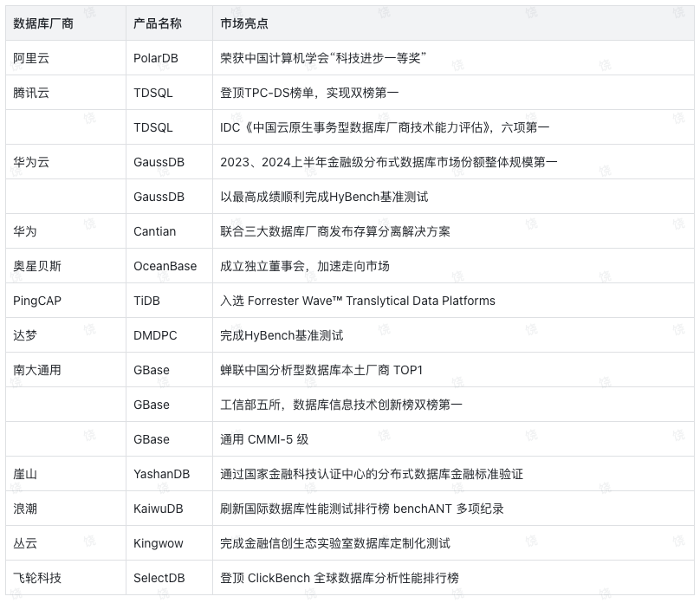This screenshot has width=700, height=603.
Task: Click TDSQL in the IDC evaluation row
Action: [x=153, y=127]
